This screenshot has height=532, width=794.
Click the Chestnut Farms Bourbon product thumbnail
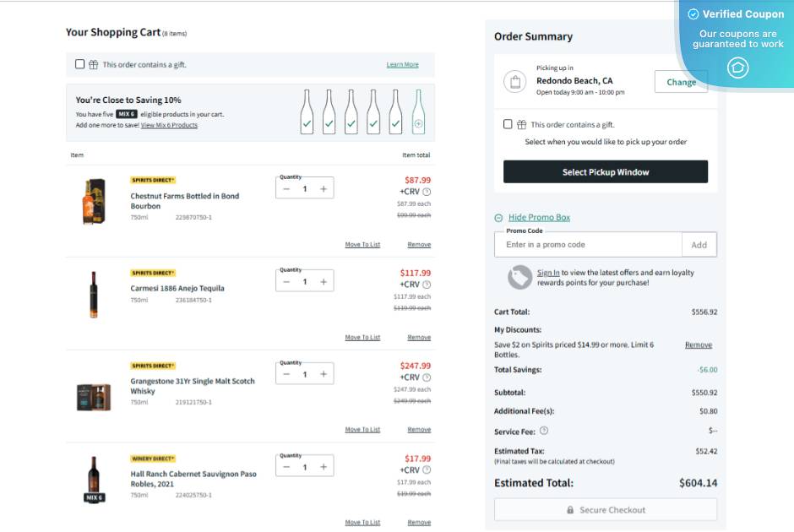(x=93, y=201)
